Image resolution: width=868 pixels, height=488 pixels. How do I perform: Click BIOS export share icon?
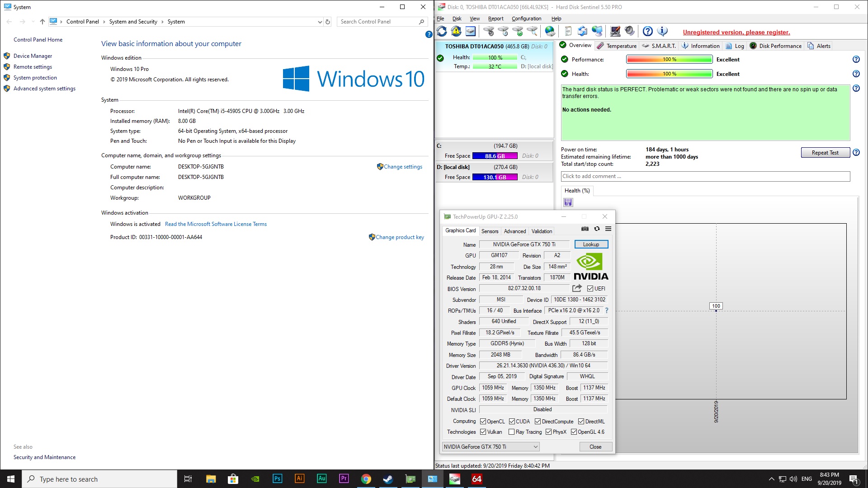(x=577, y=288)
